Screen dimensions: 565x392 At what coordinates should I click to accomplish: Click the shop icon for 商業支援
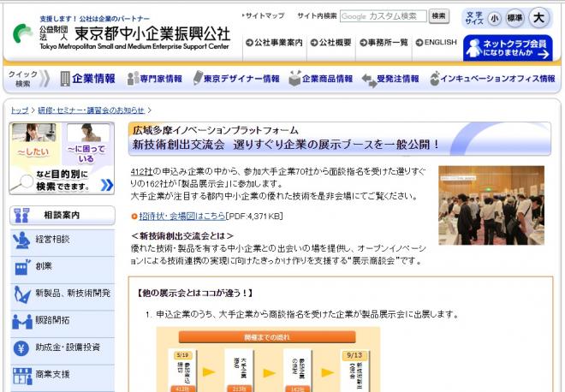coord(22,376)
